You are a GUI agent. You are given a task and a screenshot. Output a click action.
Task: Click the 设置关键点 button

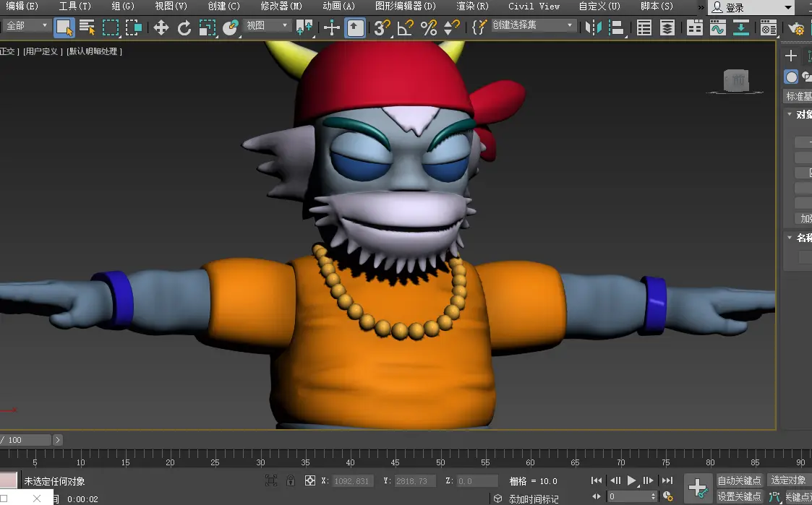click(739, 496)
